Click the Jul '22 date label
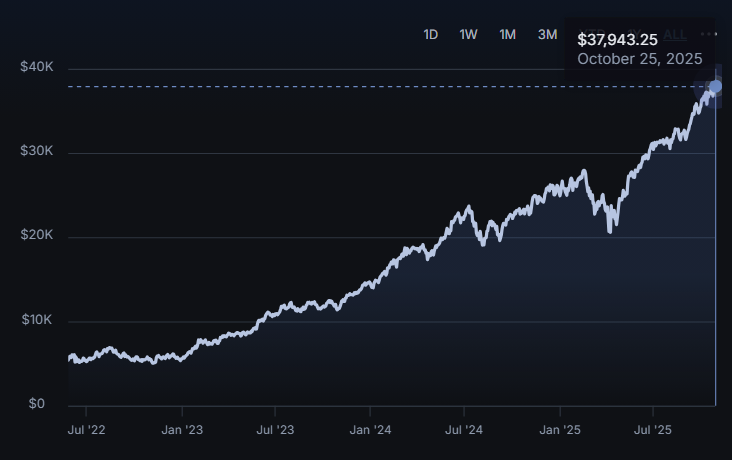Screen dimensions: 732x460 tap(86, 430)
